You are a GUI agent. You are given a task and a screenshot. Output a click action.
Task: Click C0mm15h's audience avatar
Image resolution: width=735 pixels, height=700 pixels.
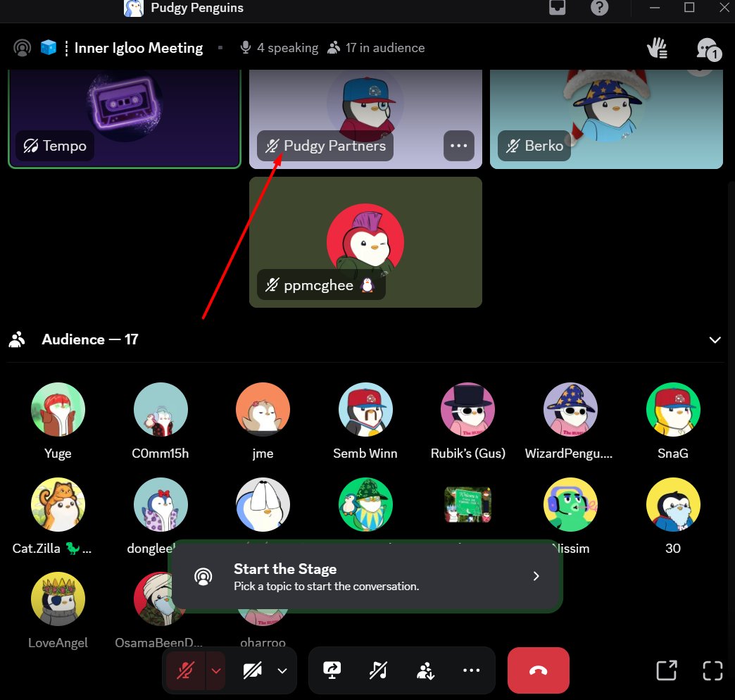click(161, 409)
